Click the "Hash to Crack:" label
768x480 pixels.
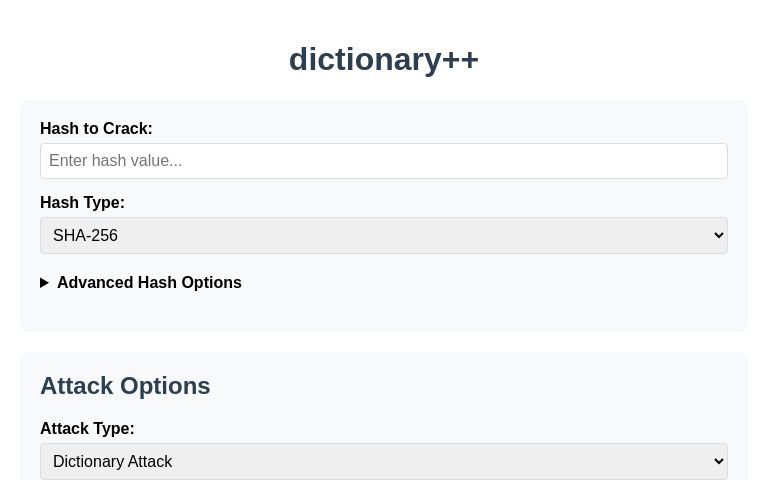click(x=96, y=129)
